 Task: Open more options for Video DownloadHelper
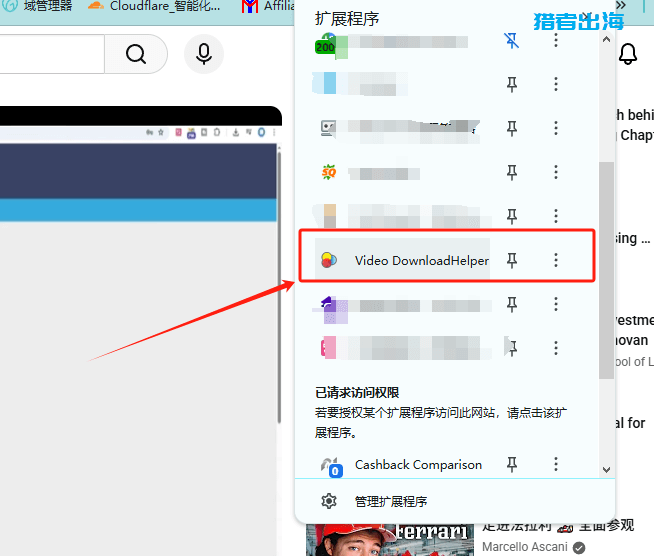556,260
